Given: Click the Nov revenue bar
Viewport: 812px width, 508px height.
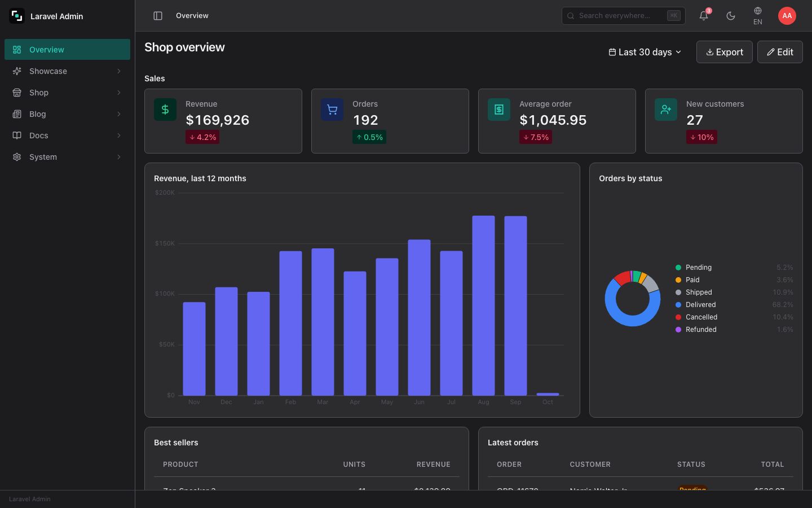Looking at the screenshot, I should click(x=194, y=349).
